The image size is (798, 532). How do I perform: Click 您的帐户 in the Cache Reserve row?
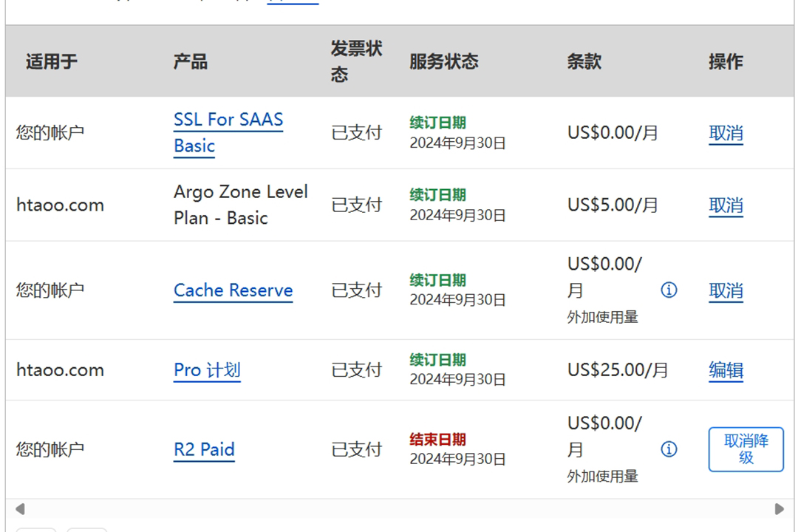click(x=50, y=290)
